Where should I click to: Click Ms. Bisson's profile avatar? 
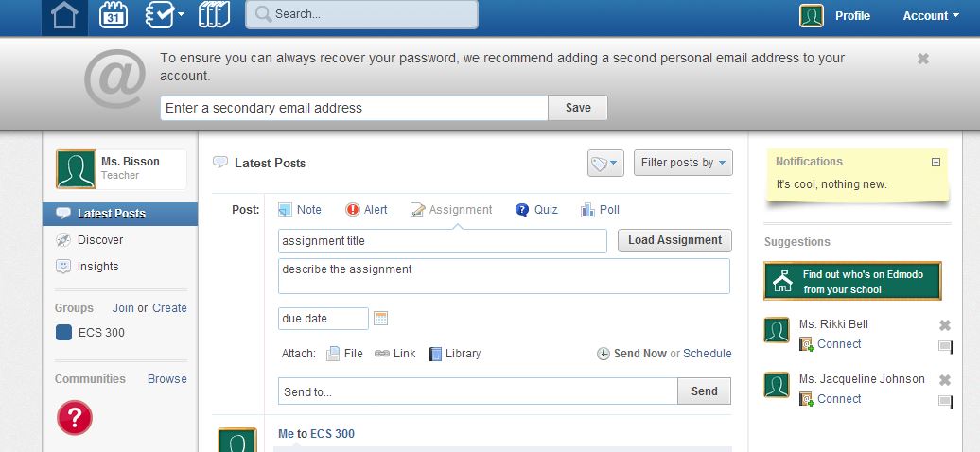pyautogui.click(x=76, y=169)
